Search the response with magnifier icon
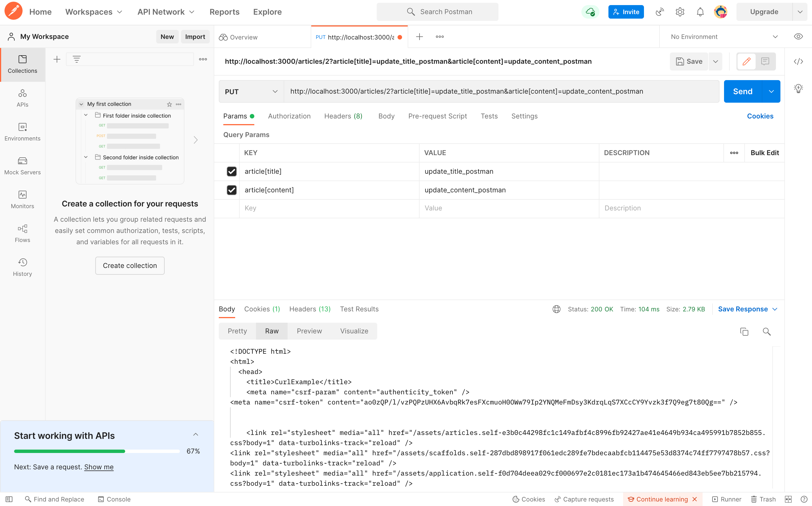Screen dimensions: 812x506 pyautogui.click(x=767, y=331)
